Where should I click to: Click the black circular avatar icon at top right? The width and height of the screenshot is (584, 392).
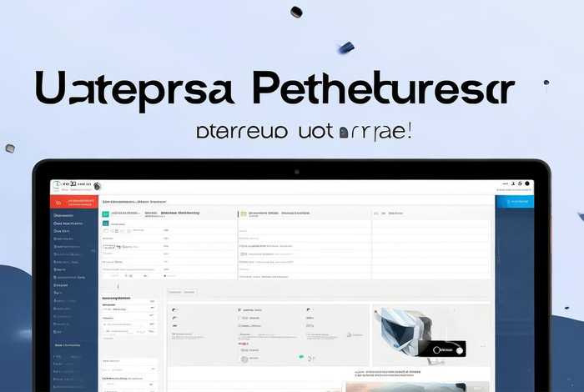(x=526, y=183)
